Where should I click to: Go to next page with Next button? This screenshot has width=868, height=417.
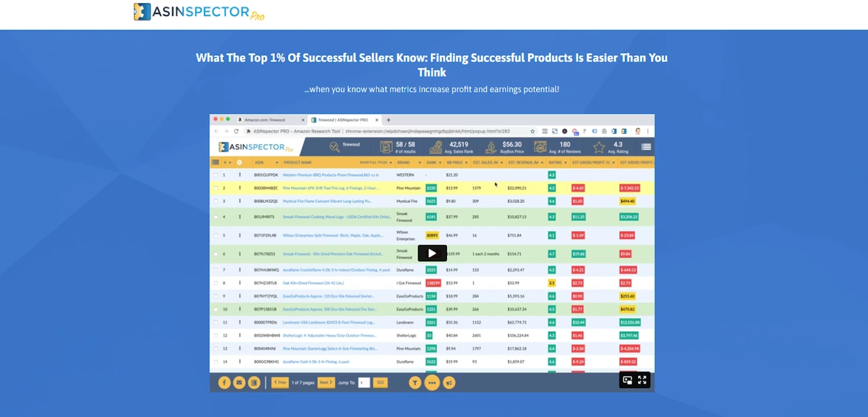pos(326,382)
